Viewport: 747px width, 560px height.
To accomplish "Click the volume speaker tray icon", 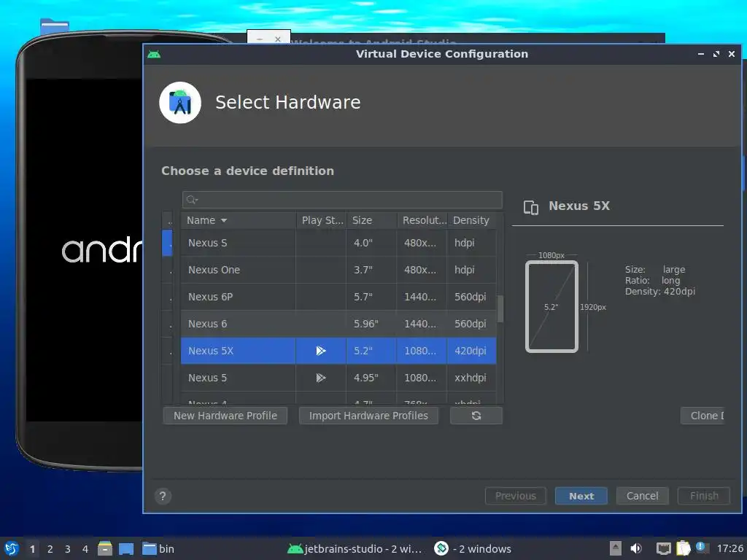I will [x=636, y=548].
